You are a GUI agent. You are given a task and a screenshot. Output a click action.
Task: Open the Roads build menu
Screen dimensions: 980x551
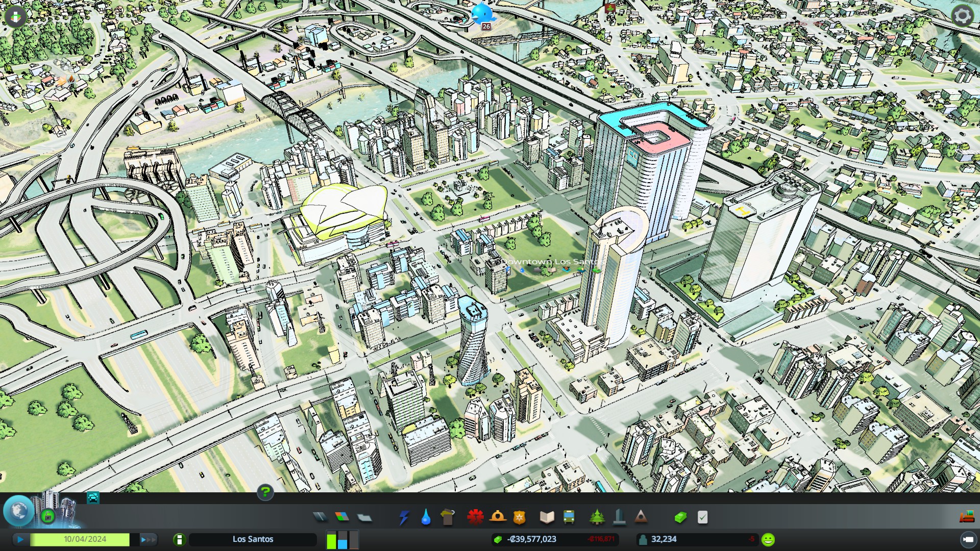[x=320, y=517]
